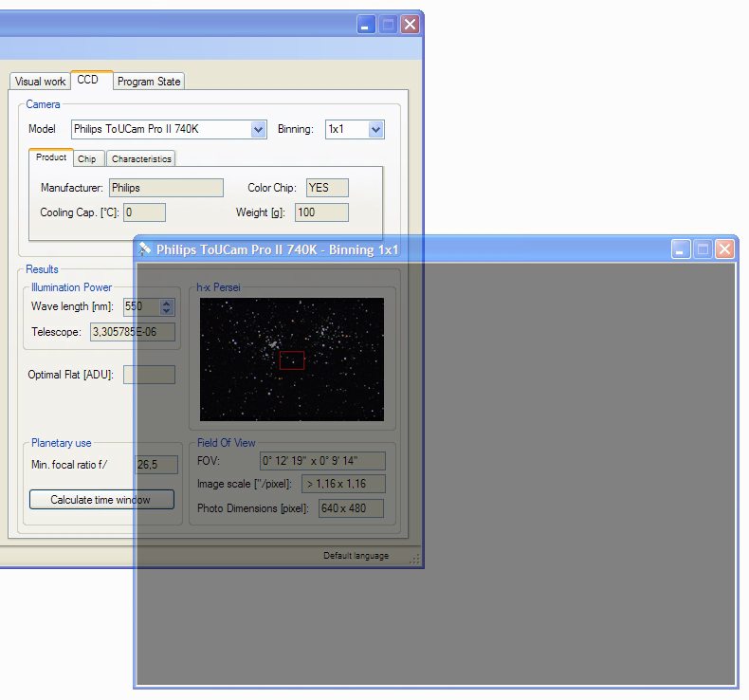
Task: Click the telescope icon in ToUCam window title
Action: [x=144, y=249]
